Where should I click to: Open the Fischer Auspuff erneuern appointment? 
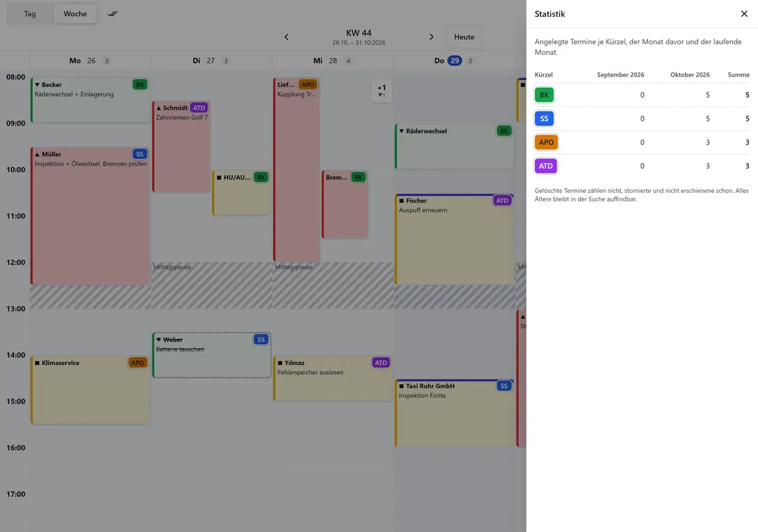click(454, 239)
